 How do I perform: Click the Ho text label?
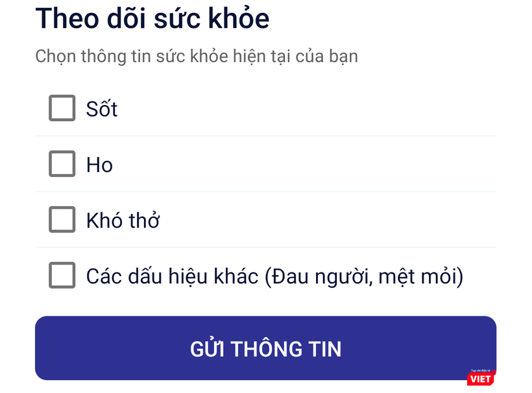tap(99, 165)
